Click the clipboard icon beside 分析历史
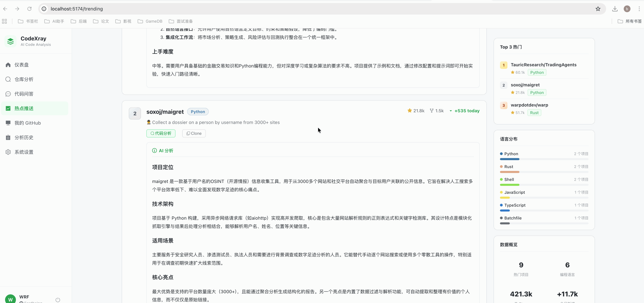This screenshot has width=644, height=303. 8,137
